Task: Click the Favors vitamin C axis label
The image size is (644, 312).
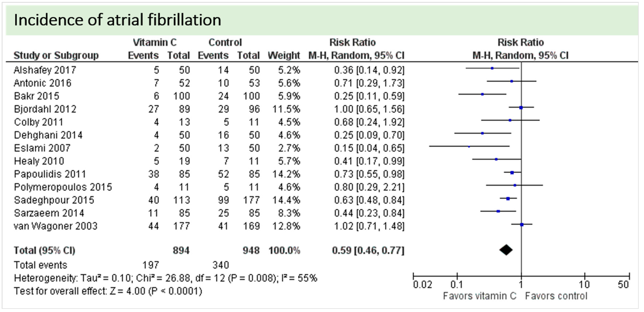Action: (479, 296)
